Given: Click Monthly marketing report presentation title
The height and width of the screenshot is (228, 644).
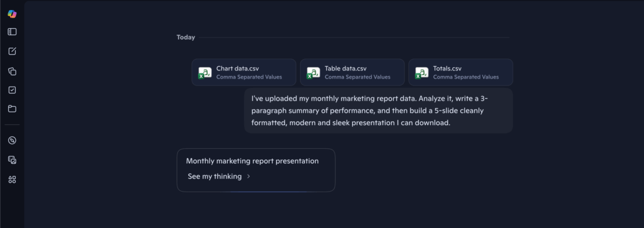Looking at the screenshot, I should (x=252, y=161).
